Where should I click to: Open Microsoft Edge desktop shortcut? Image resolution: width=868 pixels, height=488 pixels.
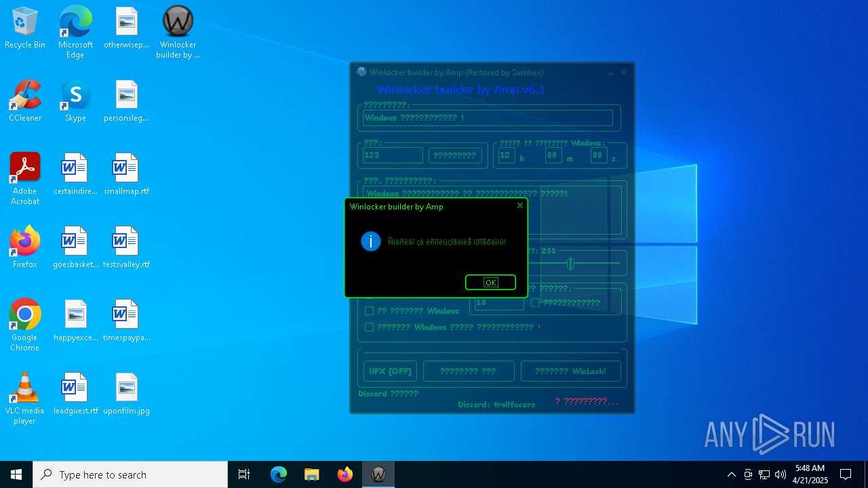(75, 32)
